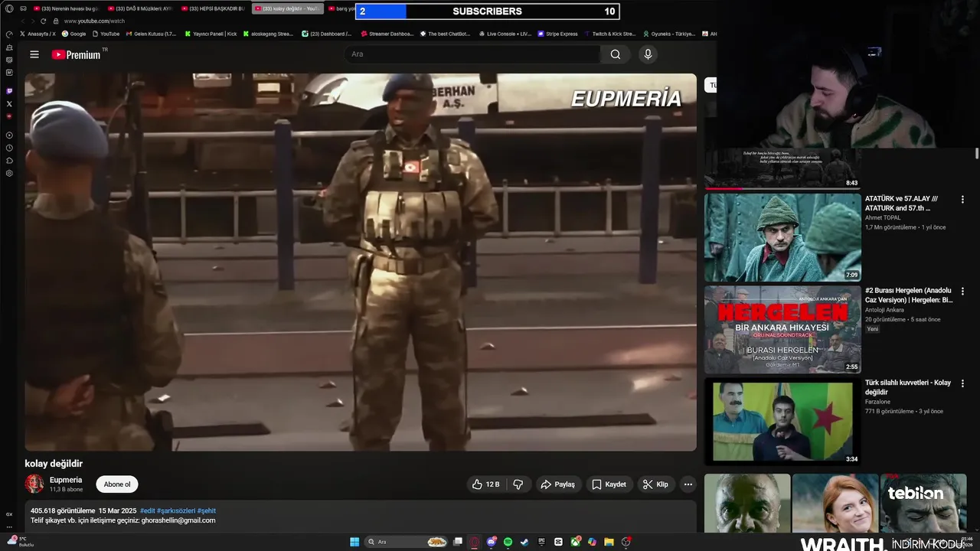This screenshot has width=980, height=551.
Task: Click the Kaydet save button
Action: tap(609, 484)
